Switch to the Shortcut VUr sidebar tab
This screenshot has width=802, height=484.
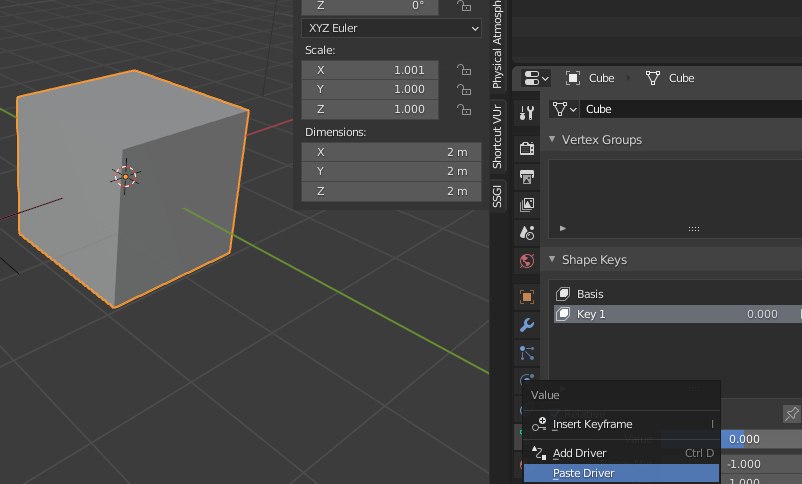(498, 136)
